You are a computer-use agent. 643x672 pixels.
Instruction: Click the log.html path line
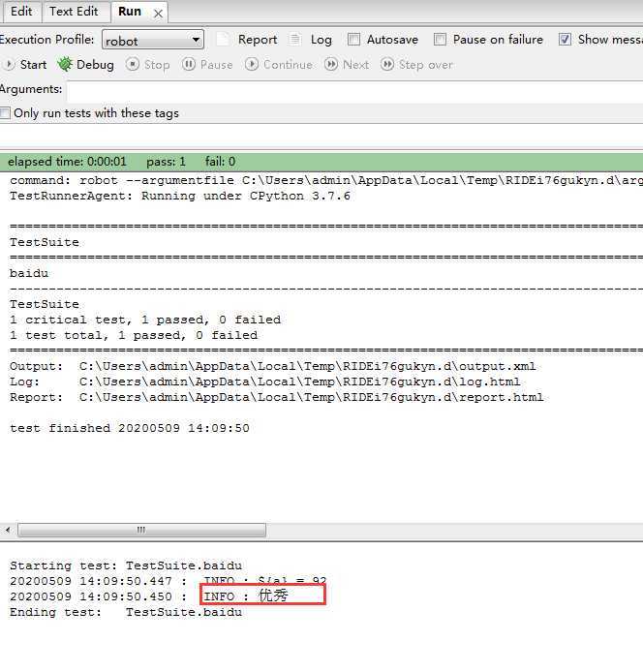click(x=265, y=382)
